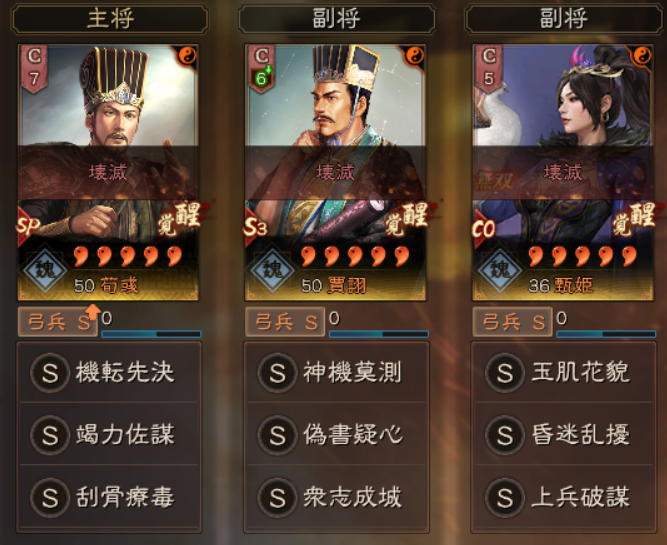Viewport: 667px width, 545px height.
Task: Click the troop gauge bar under 賈詡
Action: 379,334
